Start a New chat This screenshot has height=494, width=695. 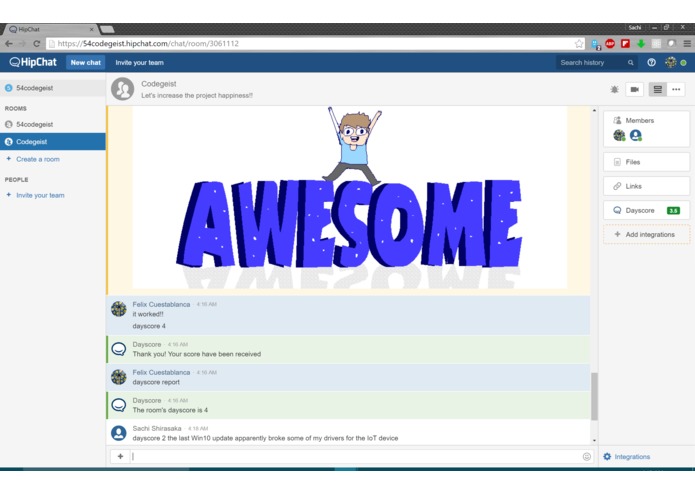86,62
